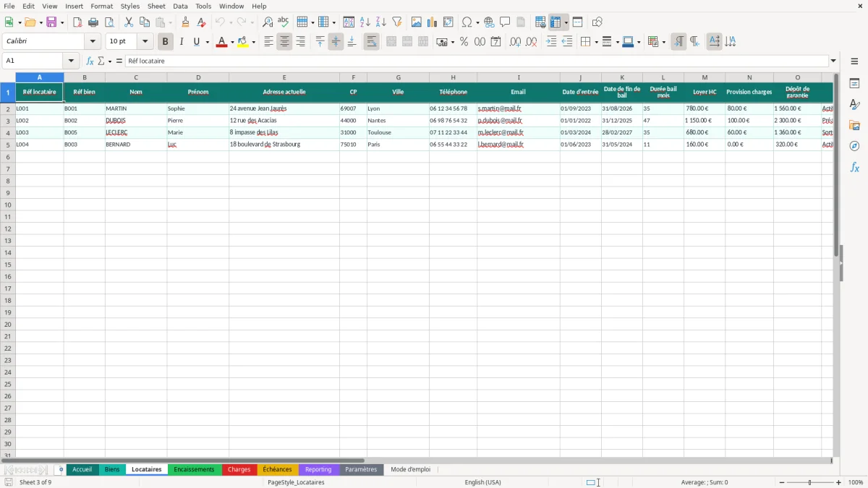The image size is (868, 488).
Task: Click the PageStyle_Locataires status field
Action: pos(296,482)
